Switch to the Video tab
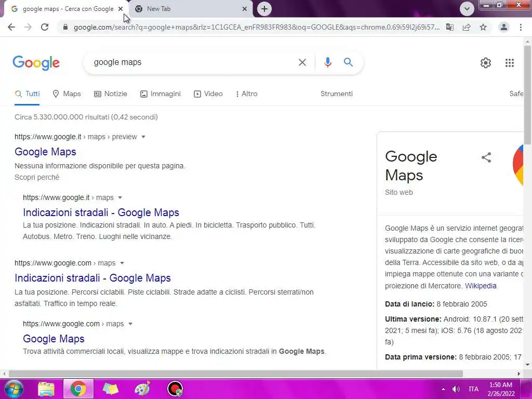 (x=208, y=94)
